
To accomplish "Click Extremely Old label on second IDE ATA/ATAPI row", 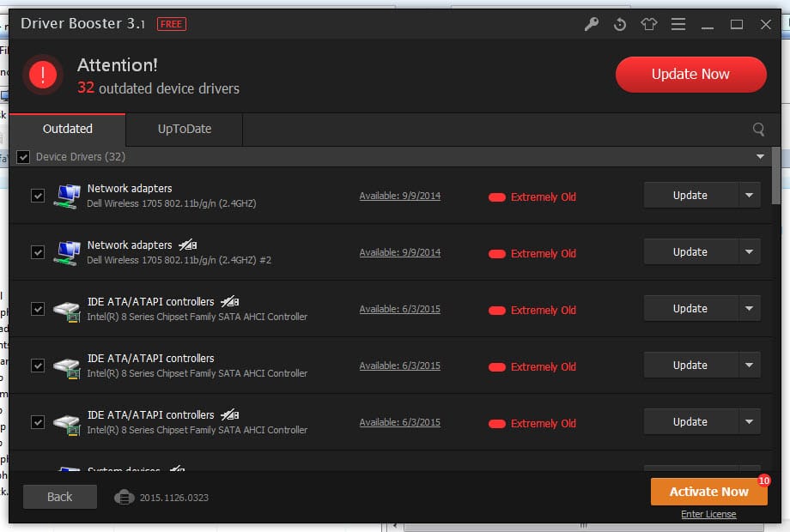I will click(543, 367).
